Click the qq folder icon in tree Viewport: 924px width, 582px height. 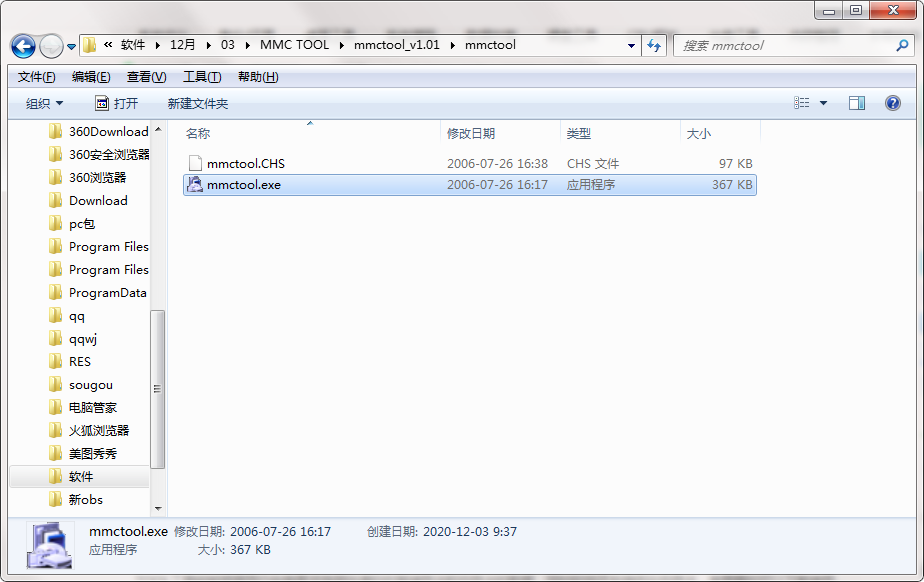(55, 316)
